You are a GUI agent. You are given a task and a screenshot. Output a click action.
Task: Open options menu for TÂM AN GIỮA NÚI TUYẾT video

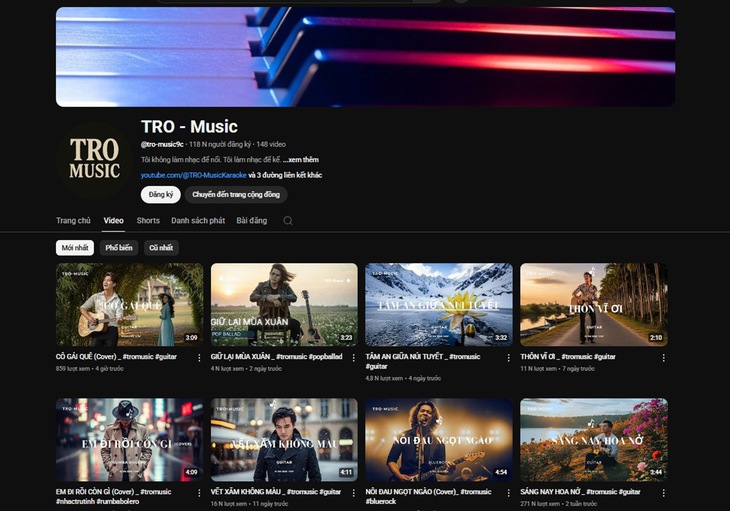point(508,357)
